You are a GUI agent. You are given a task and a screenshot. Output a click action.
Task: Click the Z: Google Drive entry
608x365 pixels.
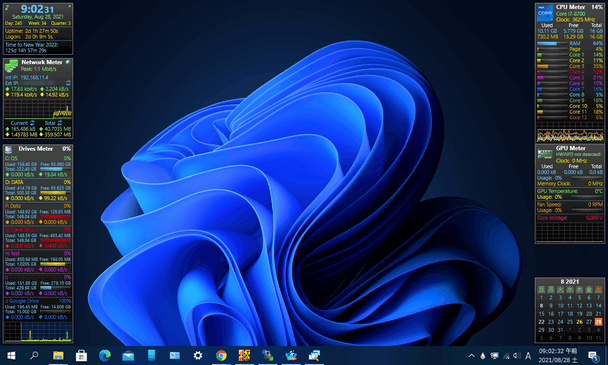point(38,301)
